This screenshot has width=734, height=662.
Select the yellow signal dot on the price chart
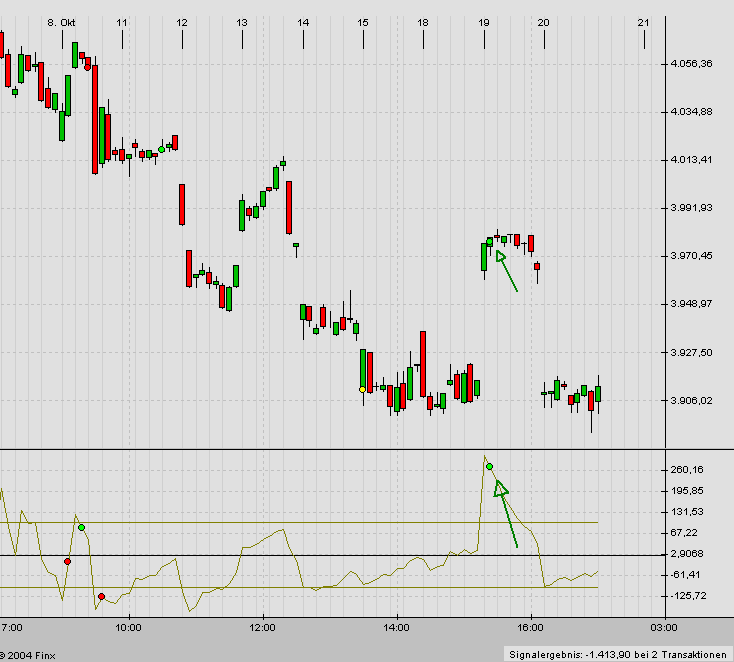point(362,390)
